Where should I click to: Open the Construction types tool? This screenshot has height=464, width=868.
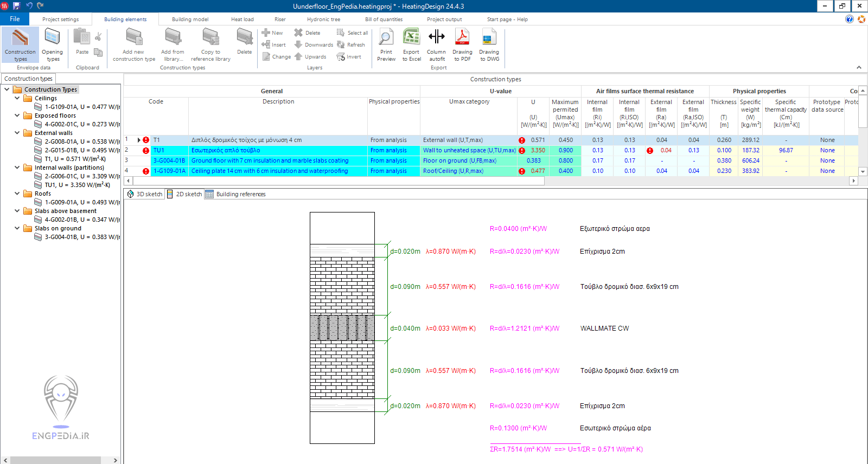(x=20, y=44)
